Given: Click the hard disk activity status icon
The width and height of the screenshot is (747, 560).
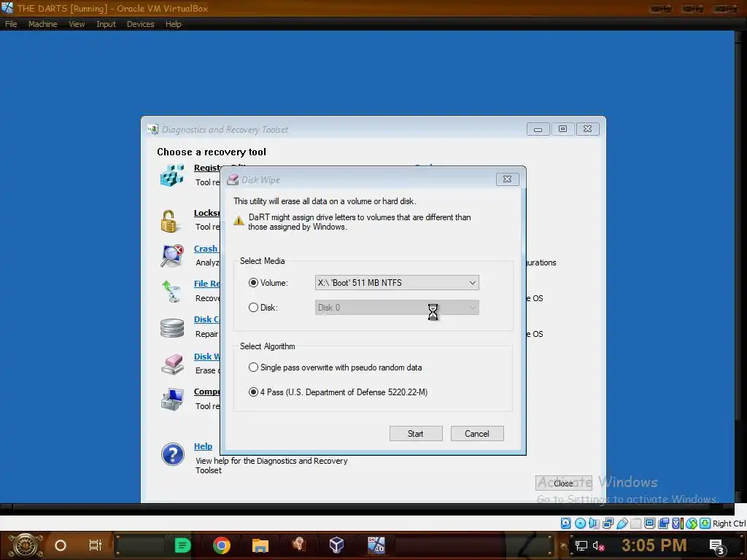Looking at the screenshot, I should click(565, 524).
